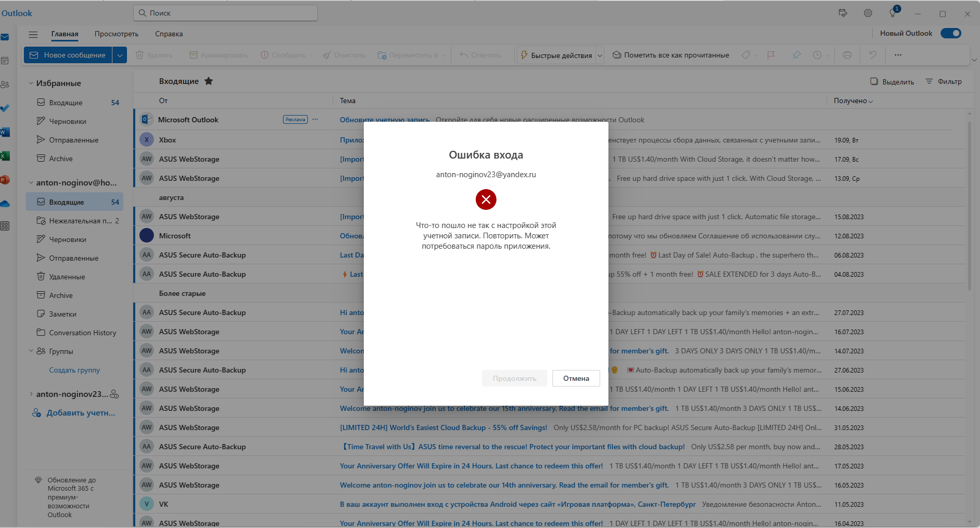Open Новое сообщение dropdown arrow
The height and width of the screenshot is (528, 980).
120,55
